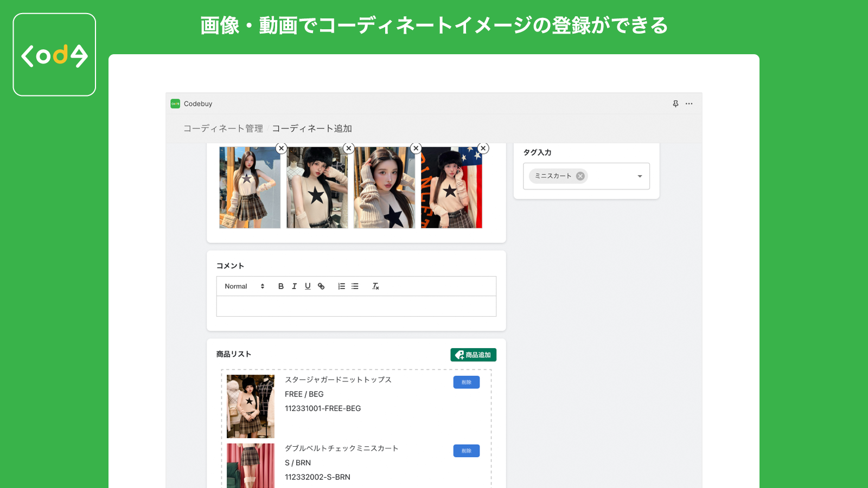Toggle italic formatting in comment editor

(294, 286)
